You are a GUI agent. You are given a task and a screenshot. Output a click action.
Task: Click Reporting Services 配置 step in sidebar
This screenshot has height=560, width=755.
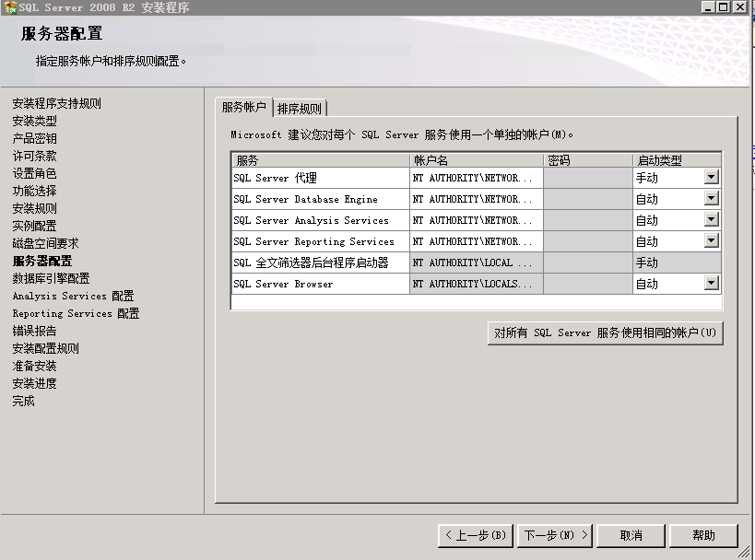(x=77, y=313)
